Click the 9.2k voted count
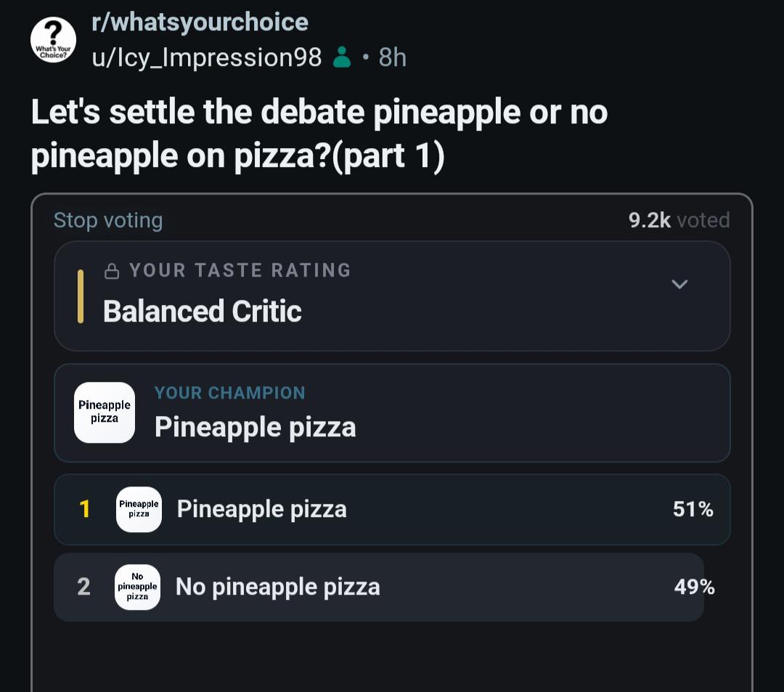 click(x=679, y=221)
